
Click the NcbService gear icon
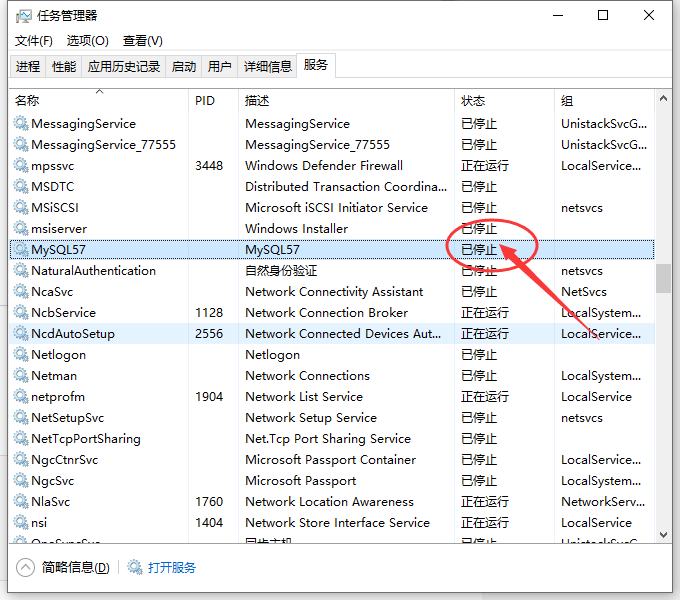[x=21, y=312]
